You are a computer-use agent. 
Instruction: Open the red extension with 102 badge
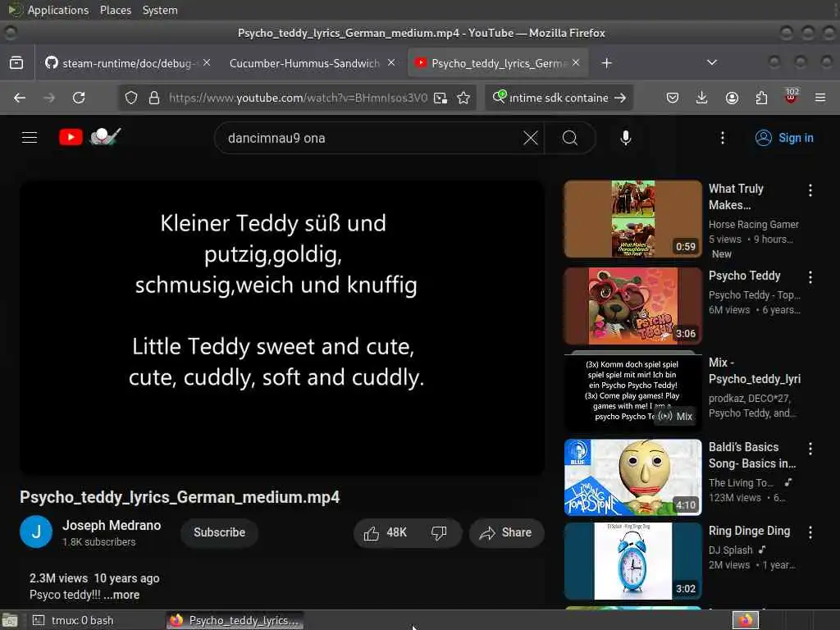point(792,97)
